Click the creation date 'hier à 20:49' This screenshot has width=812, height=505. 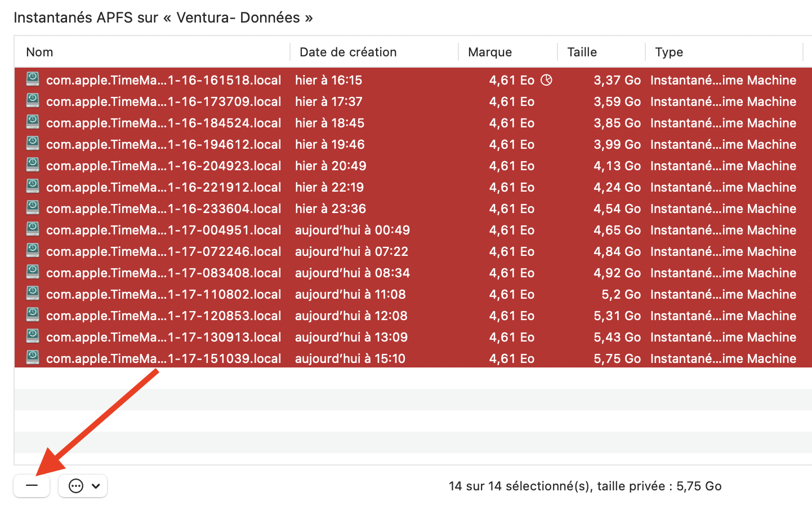[331, 166]
